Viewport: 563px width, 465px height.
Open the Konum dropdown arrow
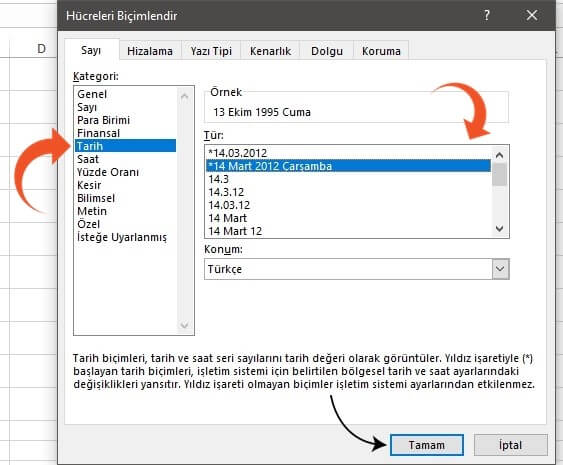point(500,269)
